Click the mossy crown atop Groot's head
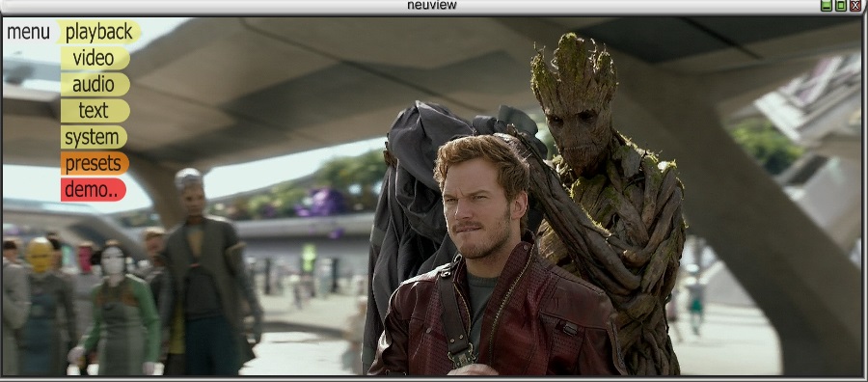This screenshot has height=382, width=868. click(x=574, y=67)
